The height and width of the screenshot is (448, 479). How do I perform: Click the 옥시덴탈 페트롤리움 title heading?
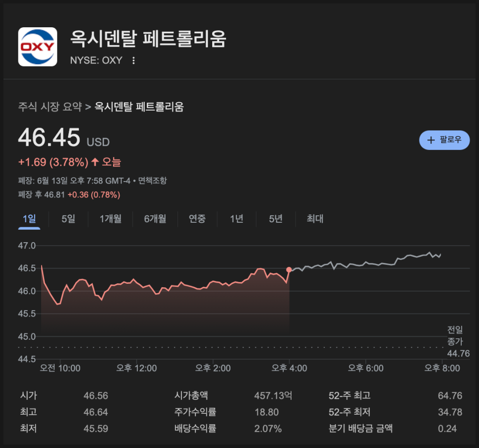(x=148, y=39)
